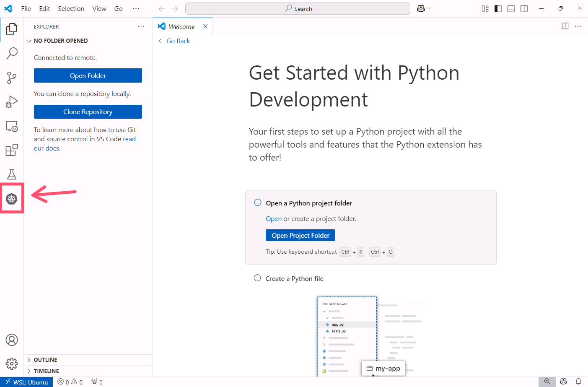Open the Search view in activity bar
588x387 pixels.
12,53
